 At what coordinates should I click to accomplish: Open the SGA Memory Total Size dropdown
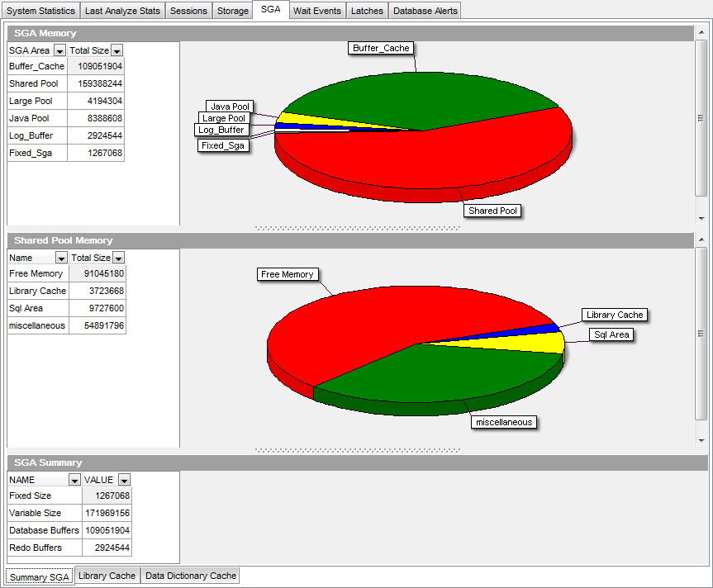[116, 50]
